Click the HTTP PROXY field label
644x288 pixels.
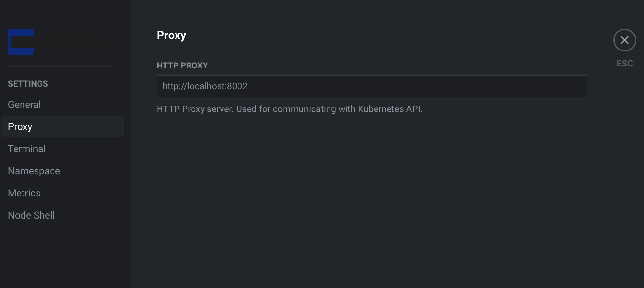tap(182, 65)
